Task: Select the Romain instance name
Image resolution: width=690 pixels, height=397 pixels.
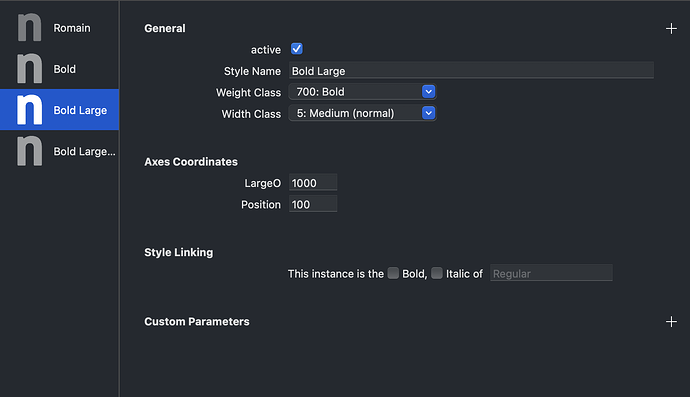Action: click(72, 28)
